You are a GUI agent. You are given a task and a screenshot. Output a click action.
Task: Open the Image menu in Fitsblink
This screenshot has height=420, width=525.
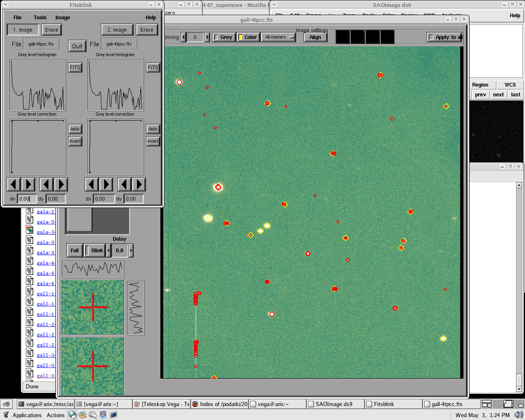(62, 18)
